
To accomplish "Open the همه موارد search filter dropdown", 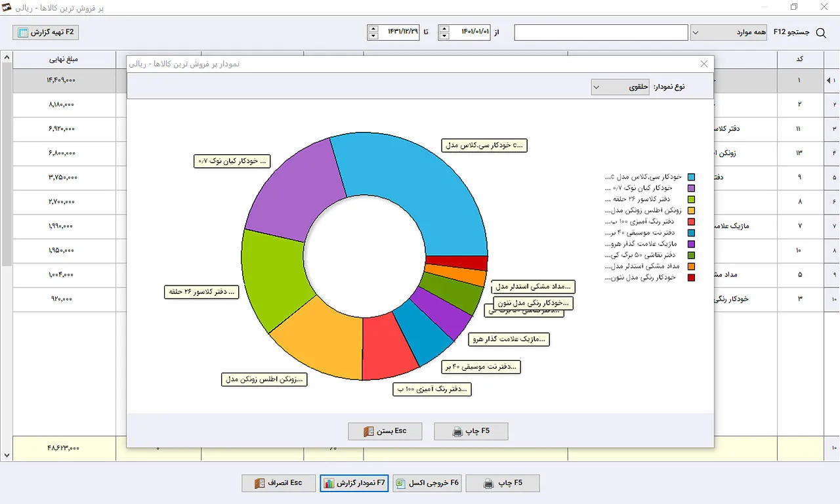I will coord(728,32).
